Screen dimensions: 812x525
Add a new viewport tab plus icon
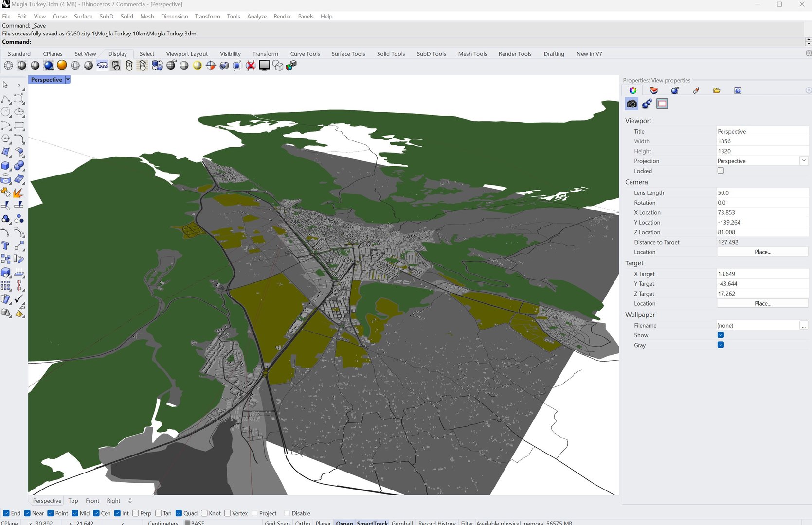click(x=130, y=501)
